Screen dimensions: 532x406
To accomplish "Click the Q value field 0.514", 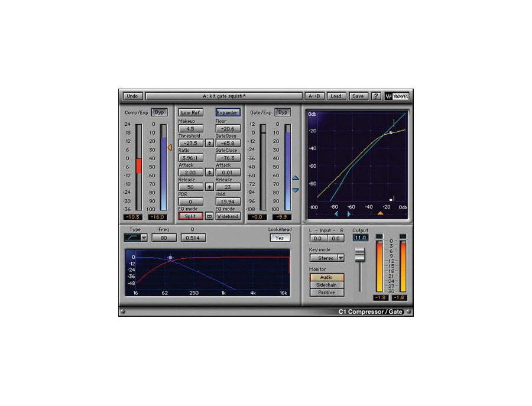I will [x=193, y=238].
